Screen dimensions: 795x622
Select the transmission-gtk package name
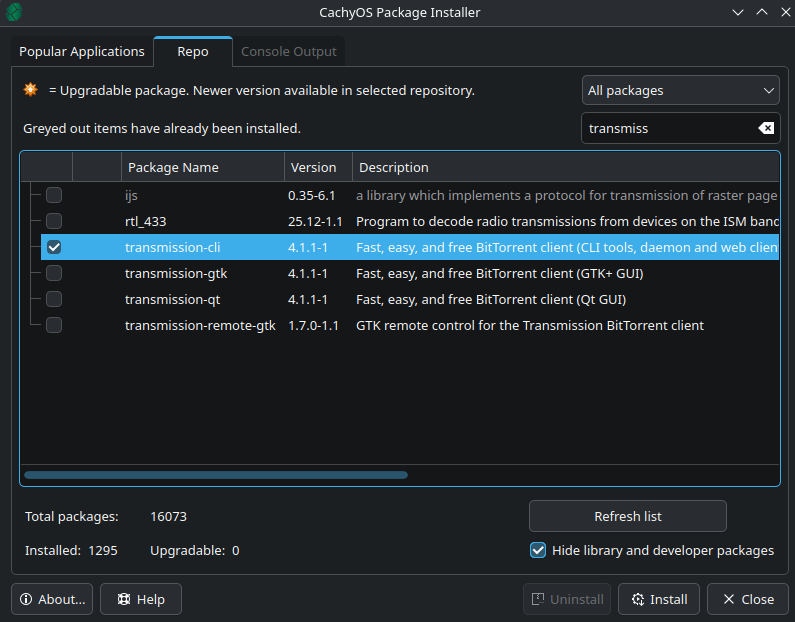[176, 274]
